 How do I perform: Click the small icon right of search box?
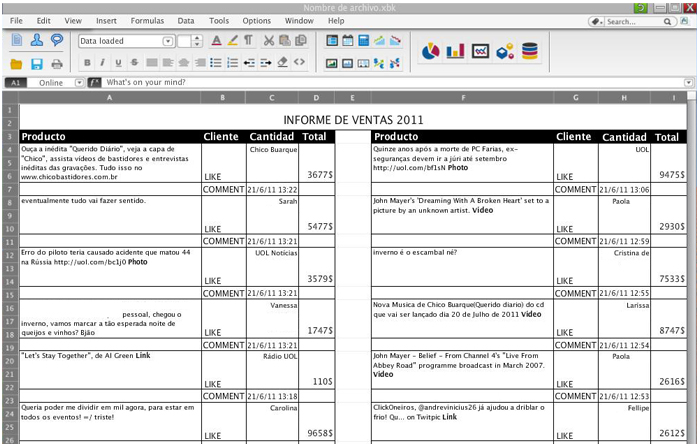coord(684,21)
